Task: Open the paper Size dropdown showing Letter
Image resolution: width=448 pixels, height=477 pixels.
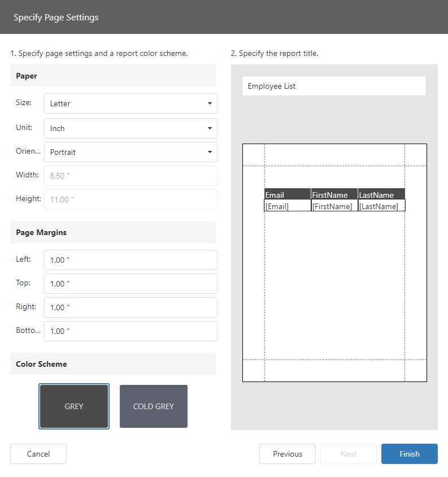Action: point(131,103)
